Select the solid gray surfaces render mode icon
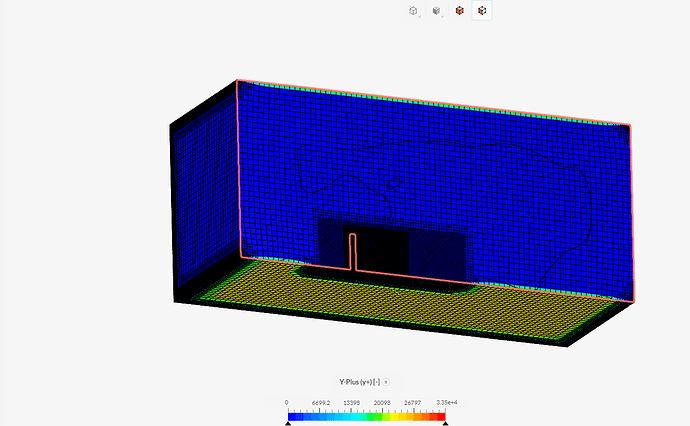Image resolution: width=690 pixels, height=426 pixels. click(x=436, y=11)
